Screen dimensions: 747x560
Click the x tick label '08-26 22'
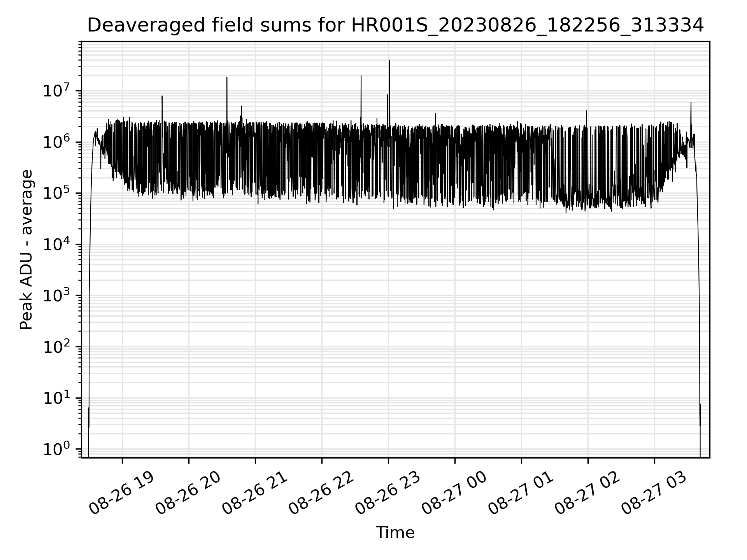(321, 493)
